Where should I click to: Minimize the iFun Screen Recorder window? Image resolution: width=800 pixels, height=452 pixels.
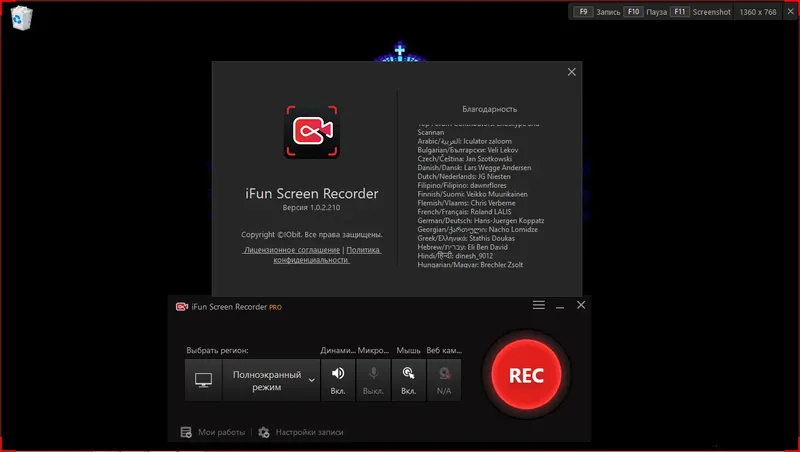point(560,306)
